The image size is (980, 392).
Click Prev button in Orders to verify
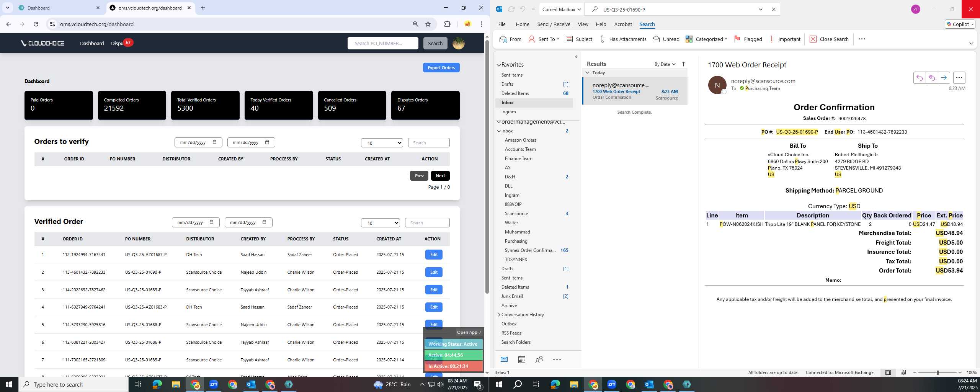click(x=419, y=176)
